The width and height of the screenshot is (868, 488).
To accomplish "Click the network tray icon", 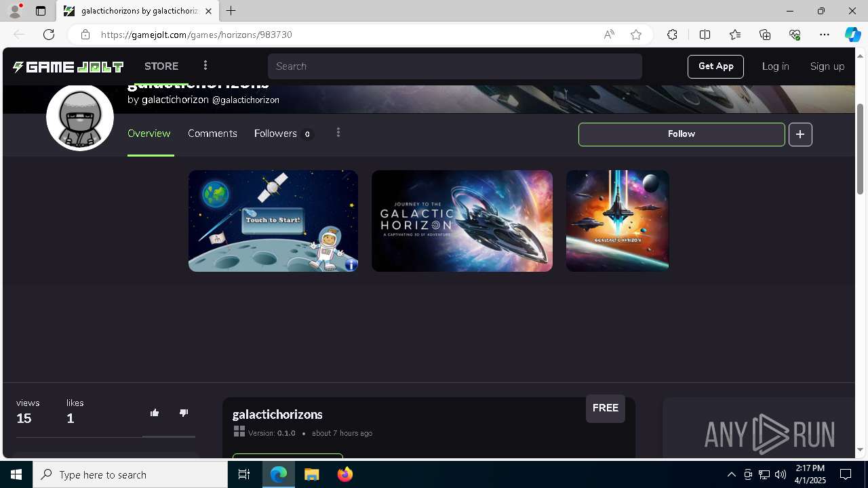I will (764, 474).
